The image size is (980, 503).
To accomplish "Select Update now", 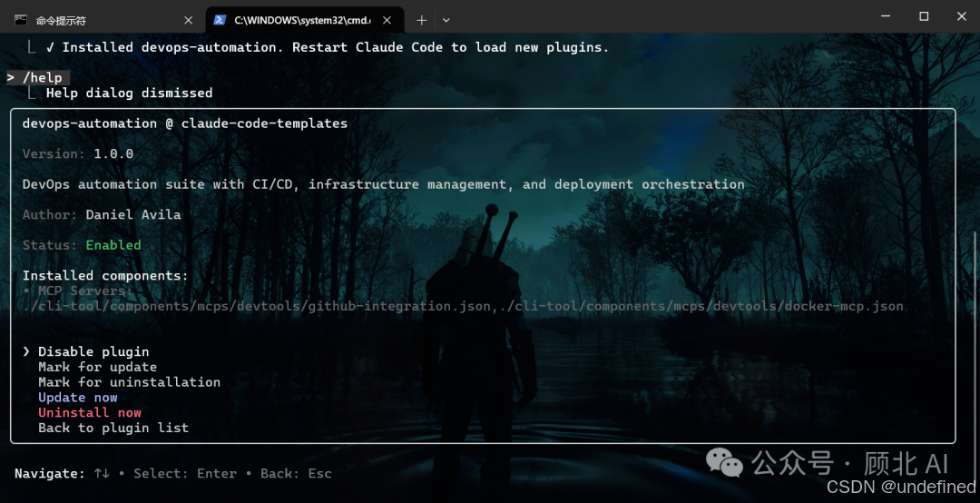I will (77, 398).
